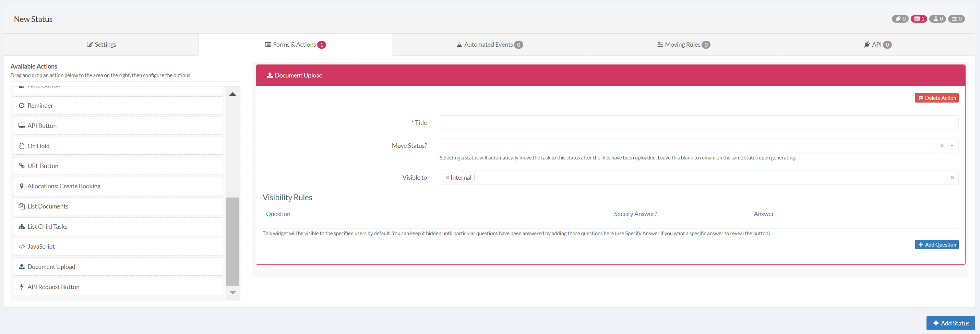Click the Document Upload panel header
Viewport: 980px width, 334px height.
611,75
